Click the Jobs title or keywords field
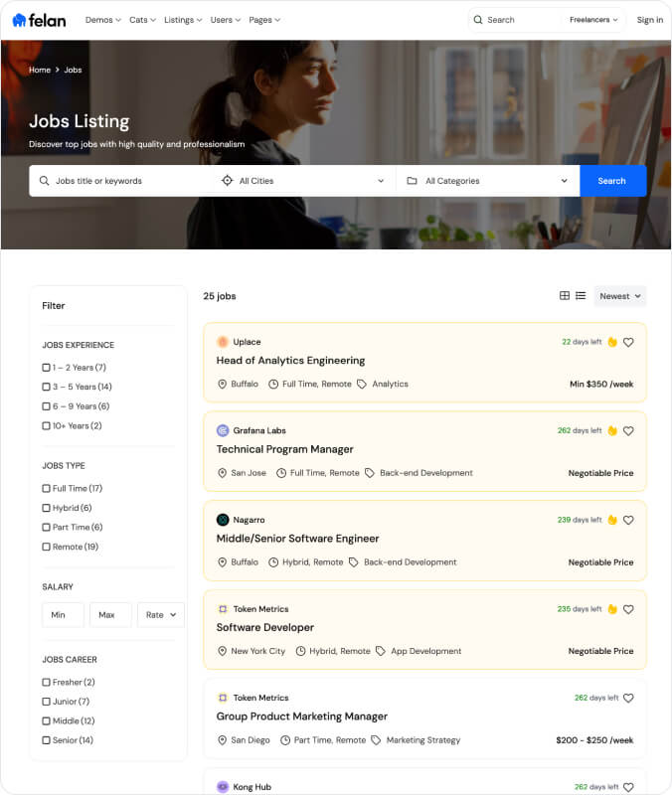The width and height of the screenshot is (672, 795). pyautogui.click(x=121, y=181)
